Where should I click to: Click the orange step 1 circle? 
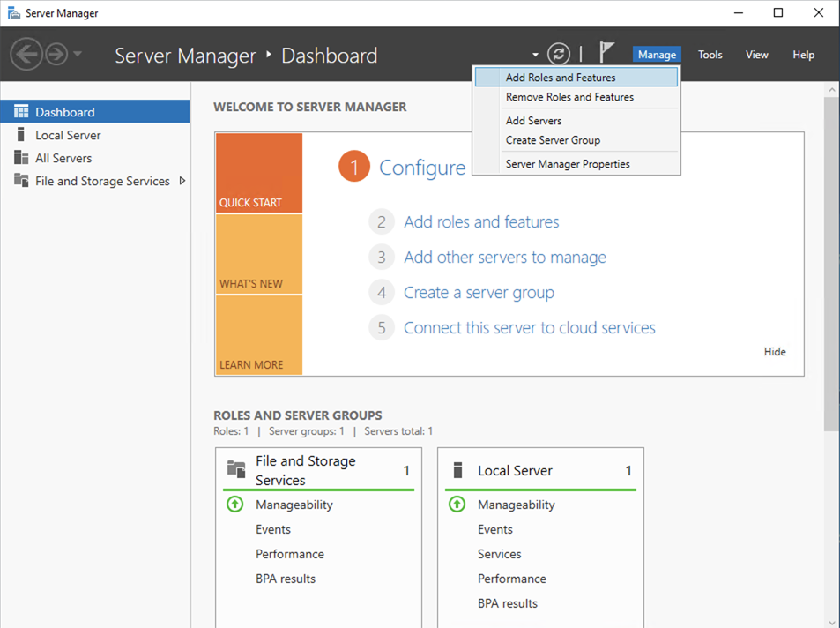click(x=354, y=166)
